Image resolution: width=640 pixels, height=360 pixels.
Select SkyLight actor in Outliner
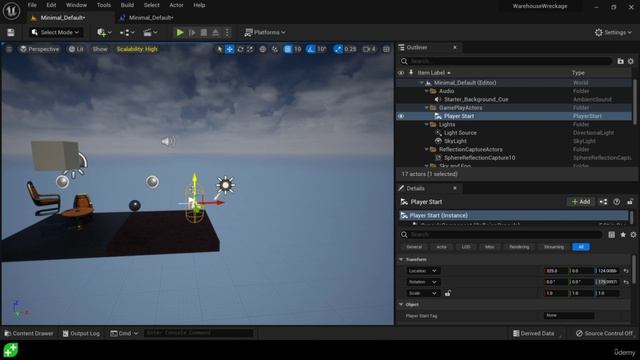pyautogui.click(x=455, y=141)
